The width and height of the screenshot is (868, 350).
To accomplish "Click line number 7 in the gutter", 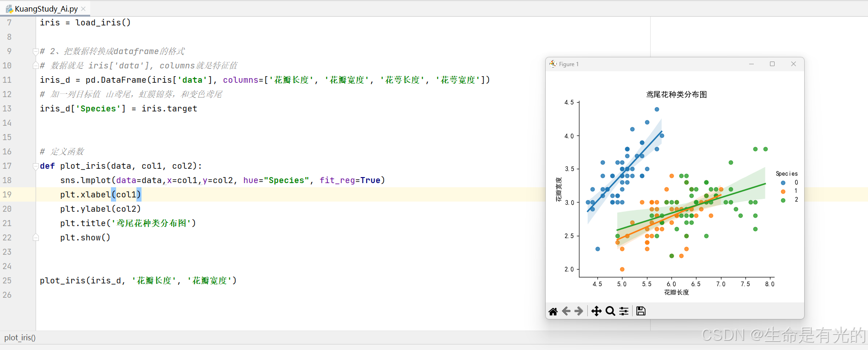I will (9, 23).
